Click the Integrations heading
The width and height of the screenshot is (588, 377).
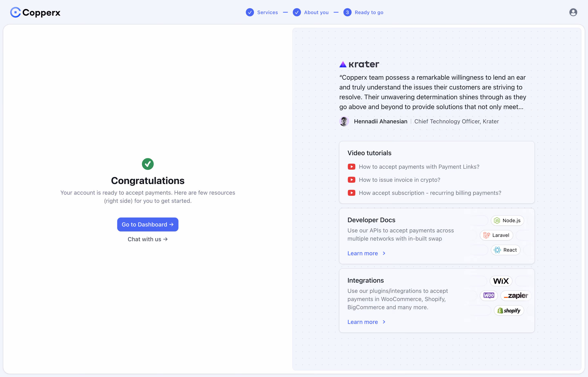[x=366, y=281]
